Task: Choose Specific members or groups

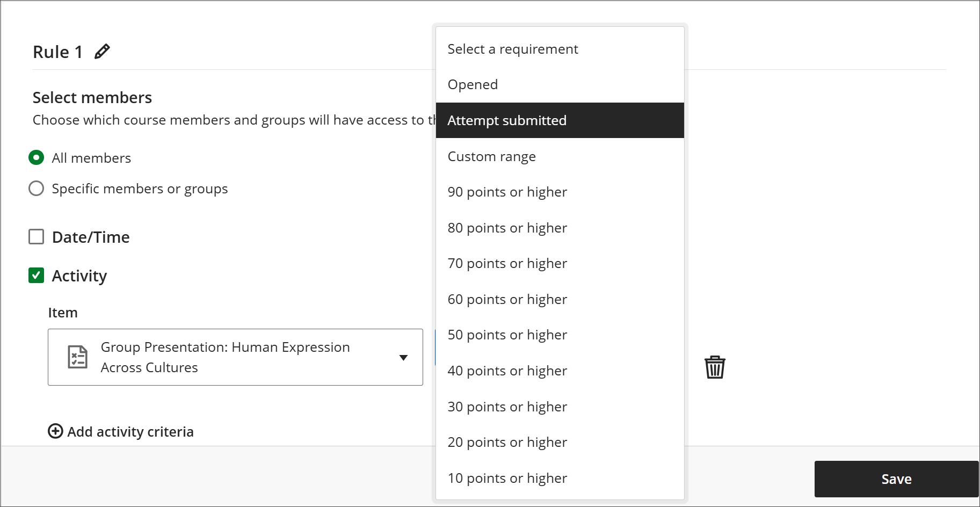Action: [x=36, y=188]
